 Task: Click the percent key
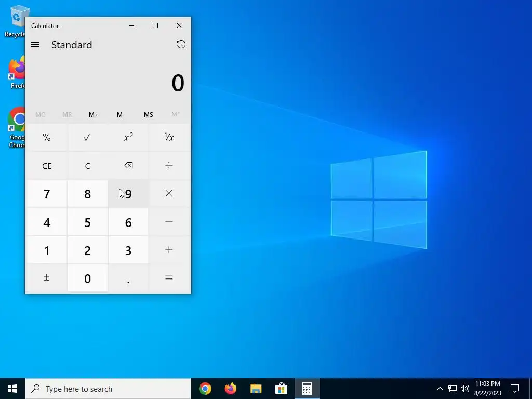[x=47, y=137]
